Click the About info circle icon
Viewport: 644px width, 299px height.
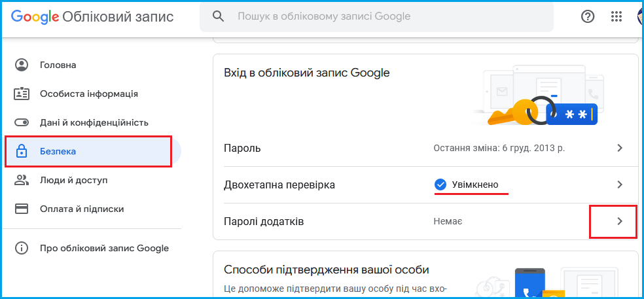tap(22, 248)
